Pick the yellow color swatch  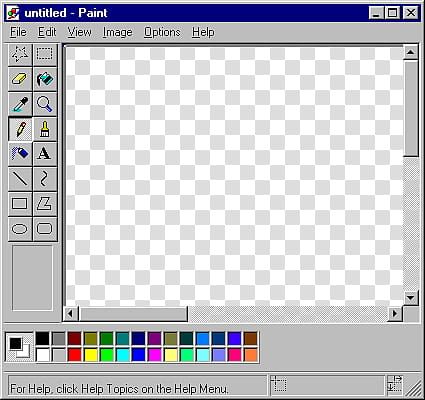click(91, 355)
